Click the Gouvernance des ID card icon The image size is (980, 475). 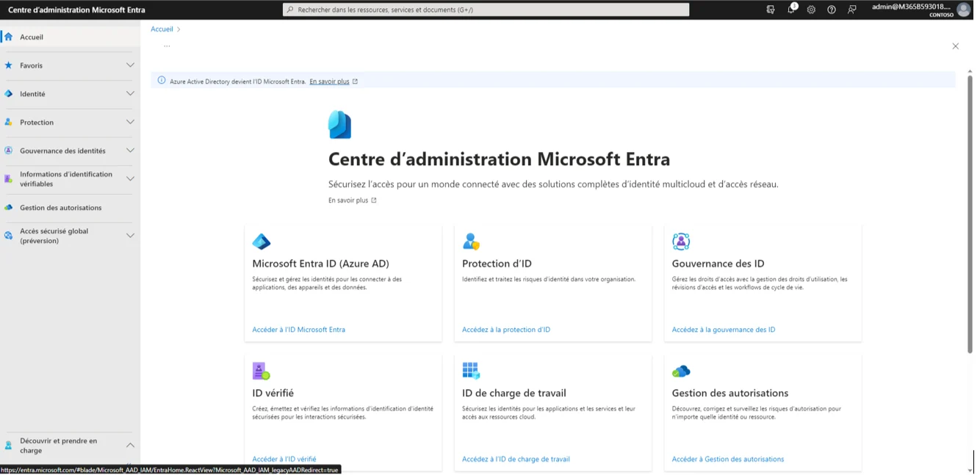pyautogui.click(x=681, y=242)
